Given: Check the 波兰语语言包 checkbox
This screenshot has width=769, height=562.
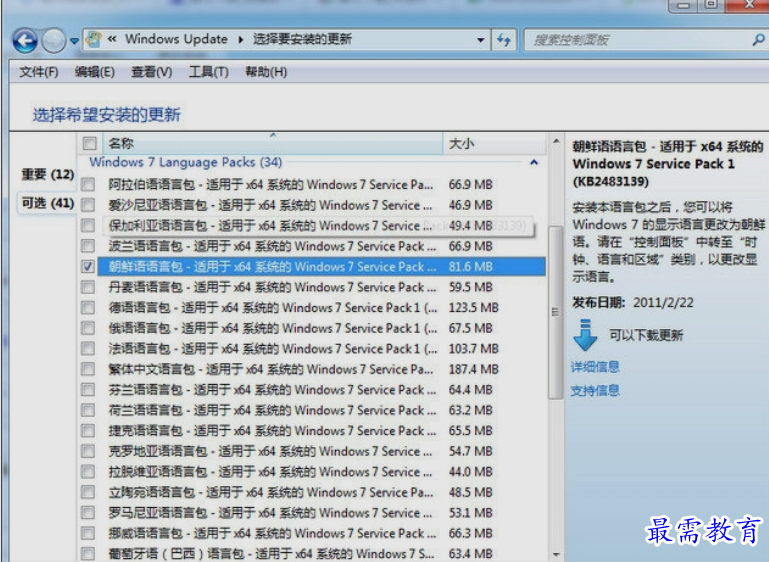Looking at the screenshot, I should click(x=88, y=246).
